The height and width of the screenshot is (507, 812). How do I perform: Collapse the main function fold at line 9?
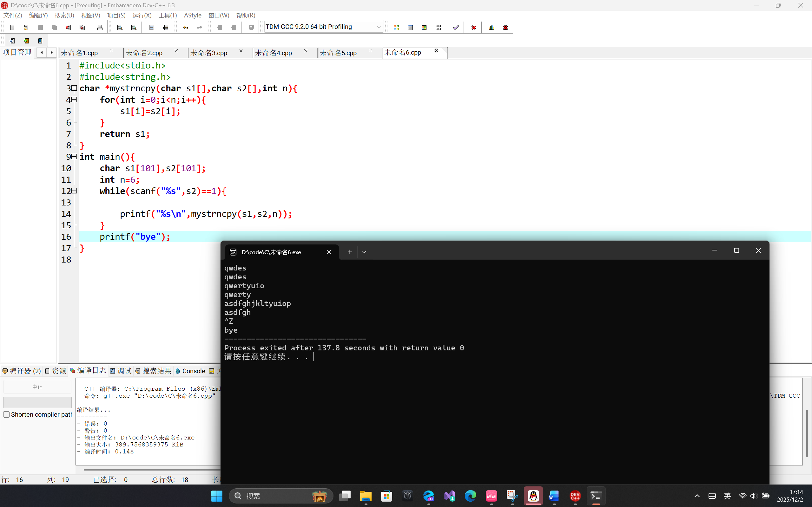75,157
